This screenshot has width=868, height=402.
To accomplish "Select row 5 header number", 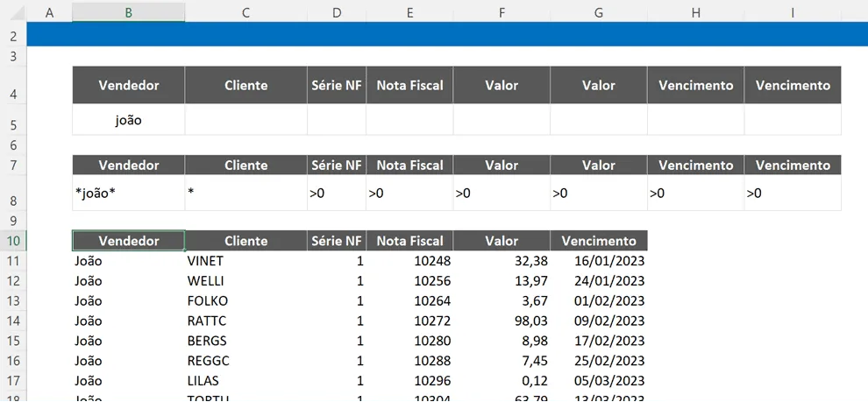I will [x=13, y=119].
